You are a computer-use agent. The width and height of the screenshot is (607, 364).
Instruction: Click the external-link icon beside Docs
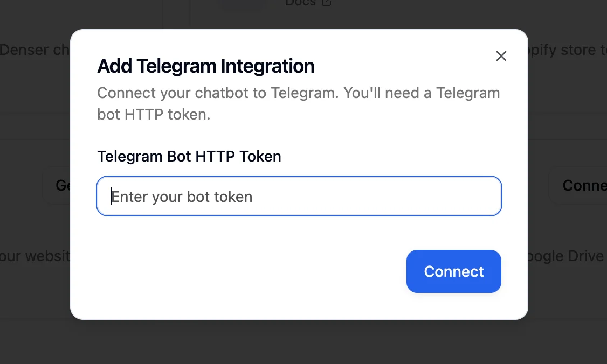point(326,3)
